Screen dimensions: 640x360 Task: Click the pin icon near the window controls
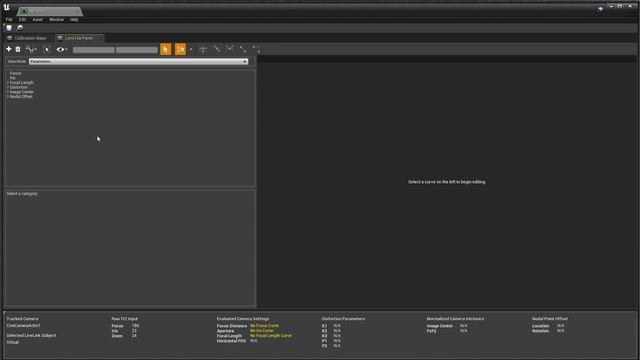pyautogui.click(x=600, y=9)
